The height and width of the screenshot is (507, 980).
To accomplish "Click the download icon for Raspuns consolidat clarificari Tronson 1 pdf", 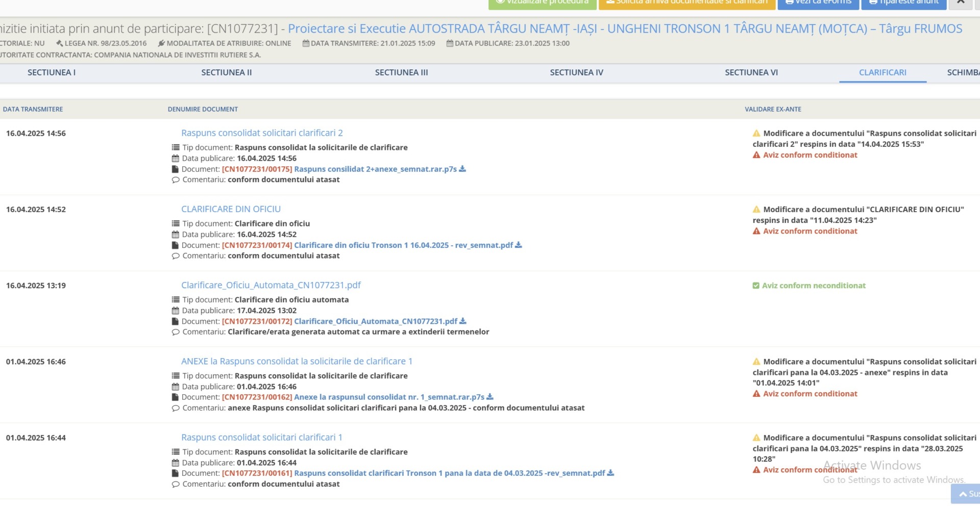I will pos(610,473).
